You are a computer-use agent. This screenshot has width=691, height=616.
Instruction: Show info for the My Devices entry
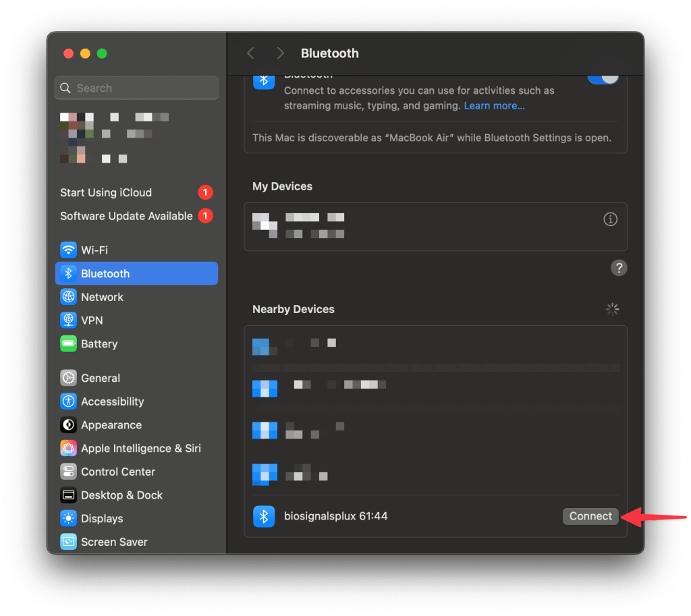[x=610, y=219]
